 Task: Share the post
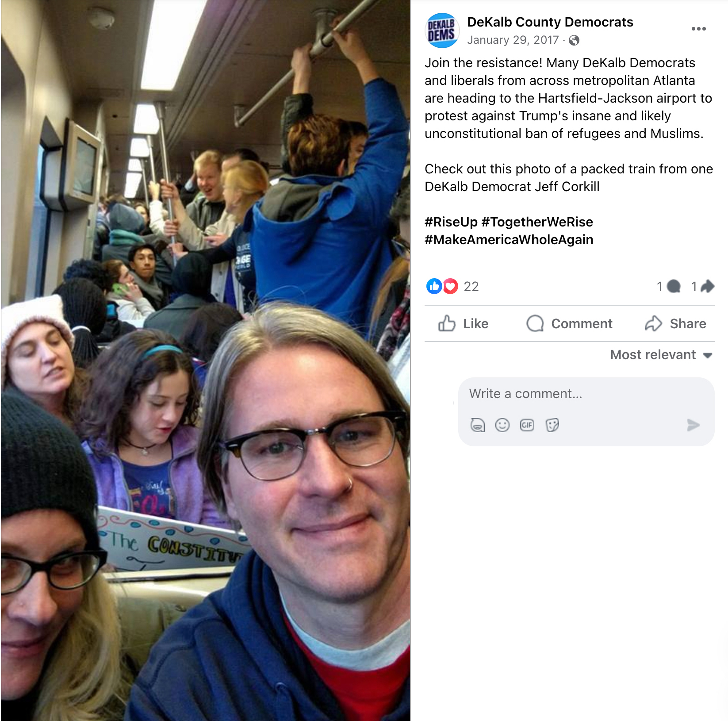click(675, 323)
